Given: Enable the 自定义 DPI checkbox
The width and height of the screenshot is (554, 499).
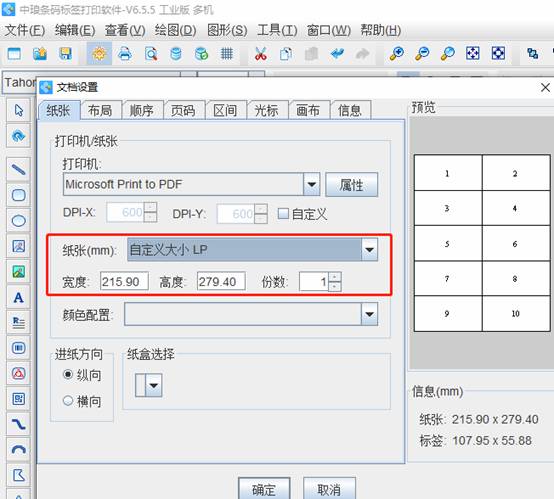Looking at the screenshot, I should click(x=283, y=213).
